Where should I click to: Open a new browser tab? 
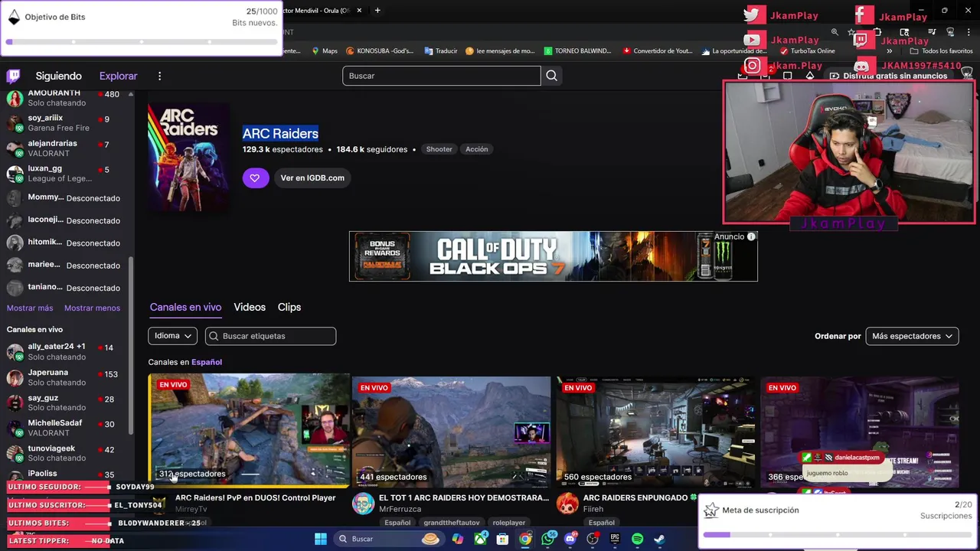tap(377, 11)
